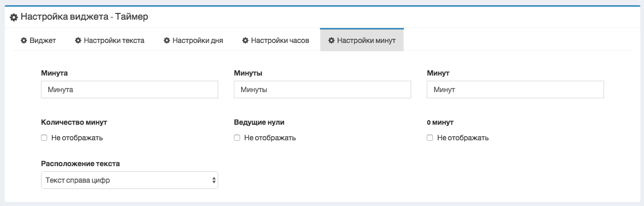Click the gear icon on Настройки часов tab

point(245,40)
